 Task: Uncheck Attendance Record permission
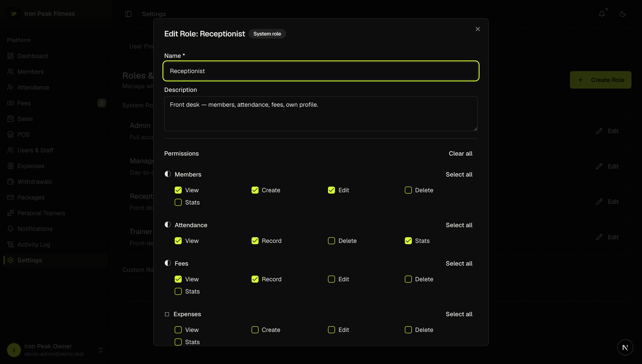[255, 241]
